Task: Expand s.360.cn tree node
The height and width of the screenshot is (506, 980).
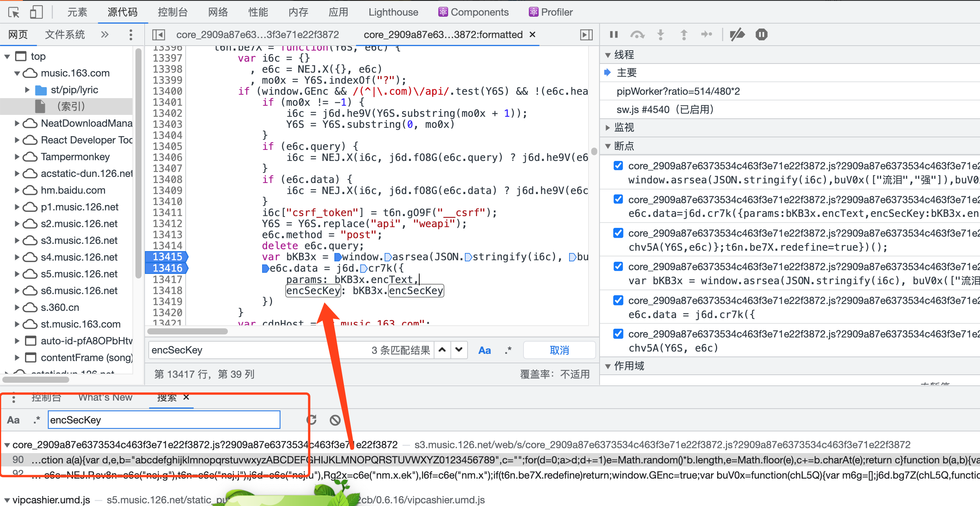Action: tap(17, 307)
